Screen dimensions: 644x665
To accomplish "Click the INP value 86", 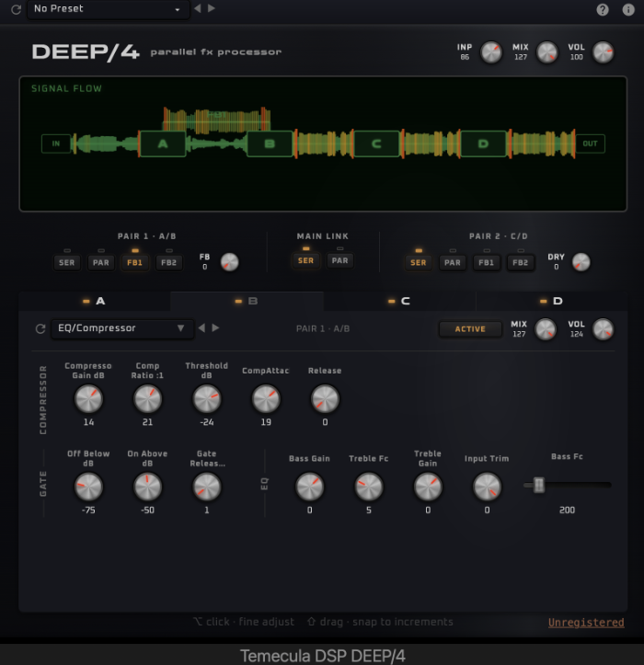I will (465, 57).
